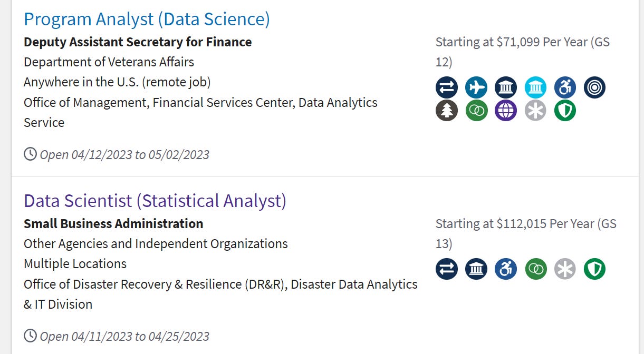Click the pine tree land management icon

tap(447, 111)
